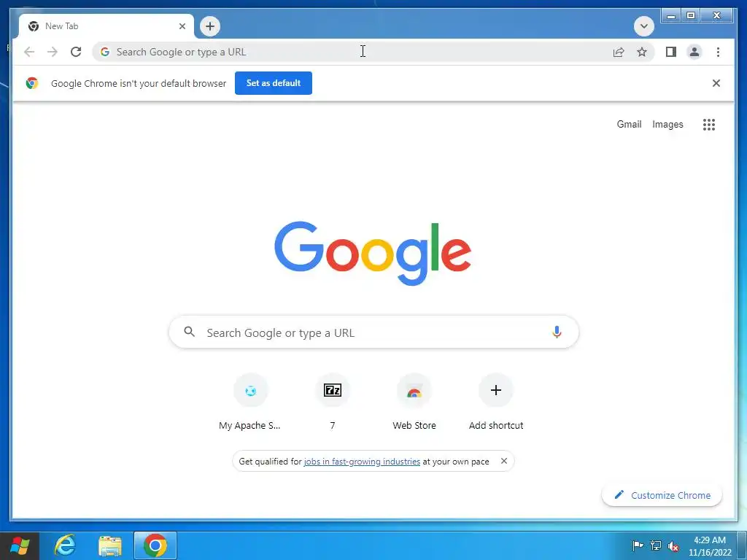
Task: Click Chrome icon in taskbar
Action: (155, 545)
